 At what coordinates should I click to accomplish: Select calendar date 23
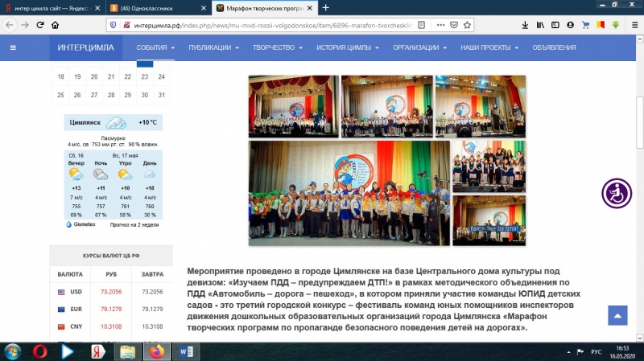coord(145,76)
